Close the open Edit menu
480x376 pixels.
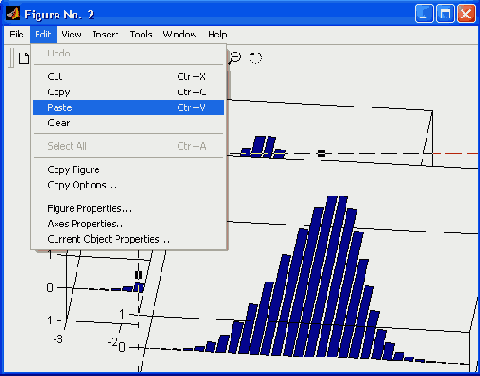tap(43, 34)
